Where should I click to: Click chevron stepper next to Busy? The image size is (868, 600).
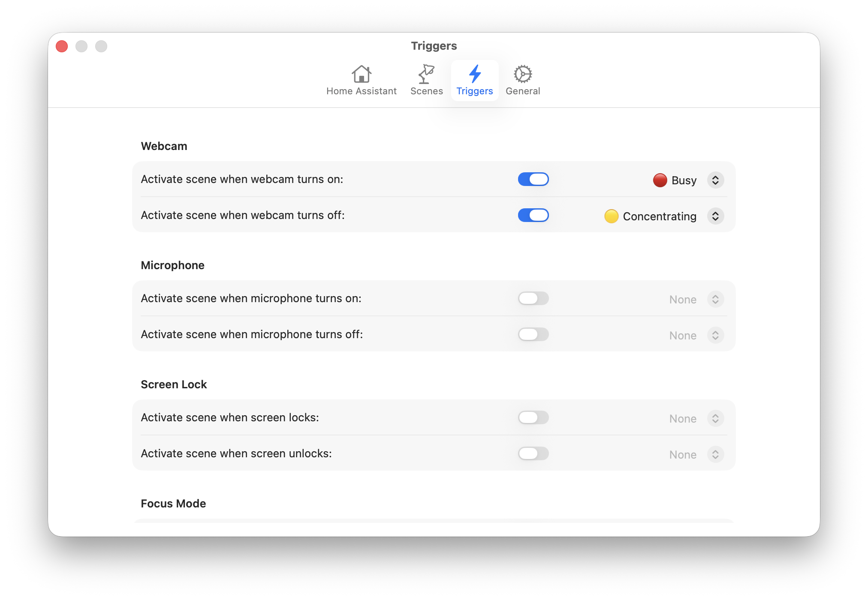point(715,180)
